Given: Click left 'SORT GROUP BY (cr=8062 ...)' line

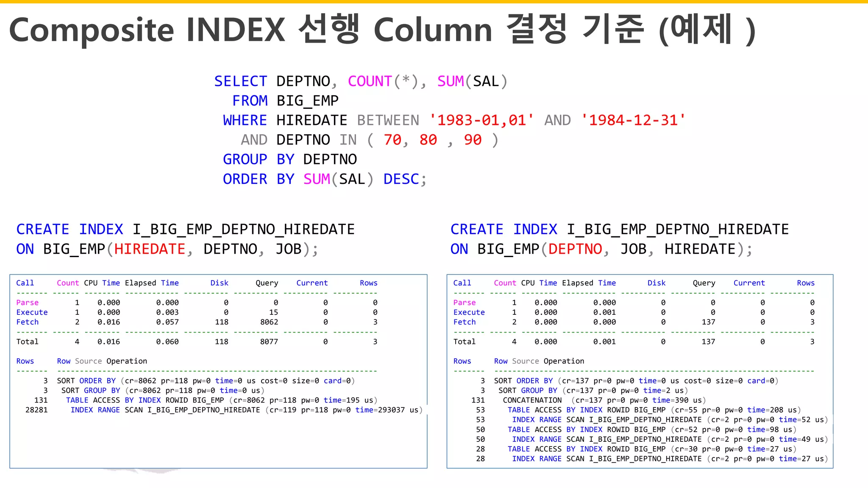Looking at the screenshot, I should 163,391.
